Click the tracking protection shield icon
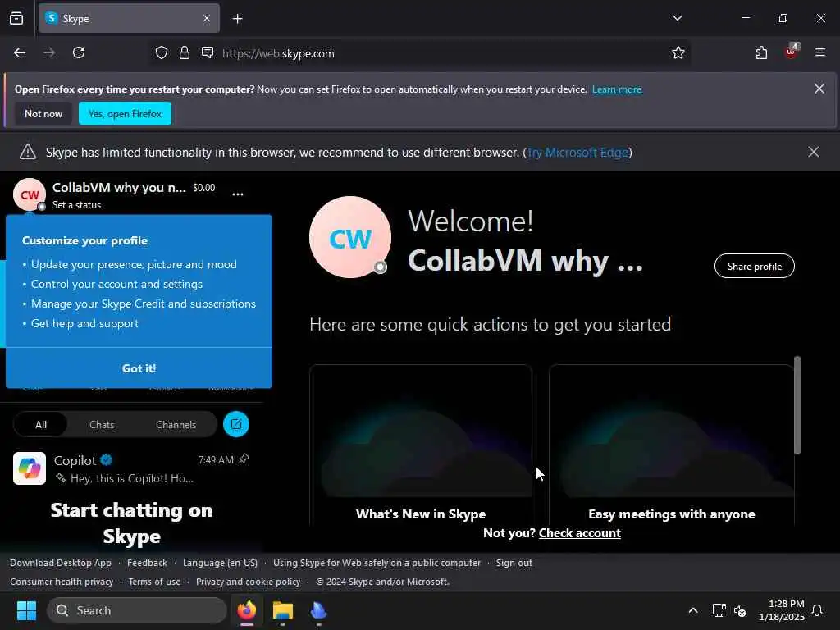 [x=162, y=53]
